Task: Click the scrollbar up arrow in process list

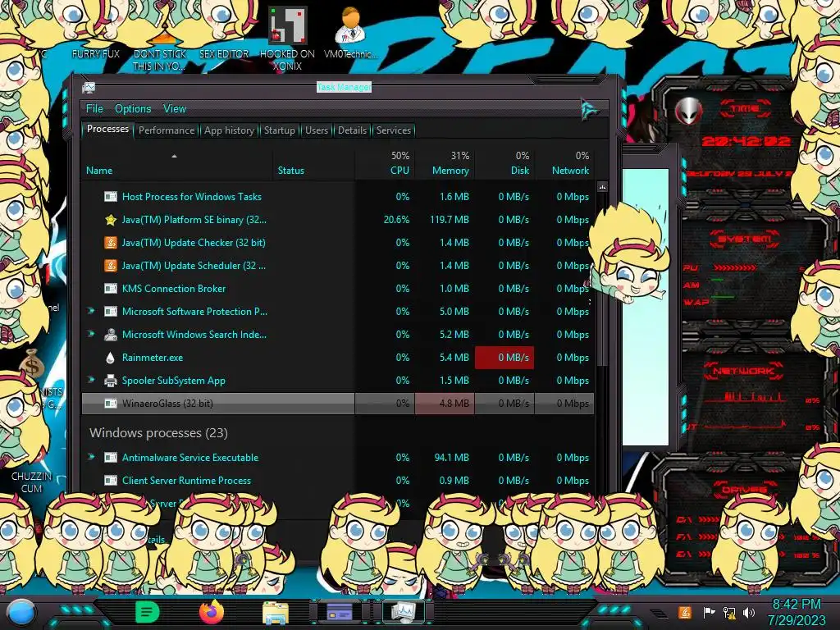Action: [x=602, y=187]
